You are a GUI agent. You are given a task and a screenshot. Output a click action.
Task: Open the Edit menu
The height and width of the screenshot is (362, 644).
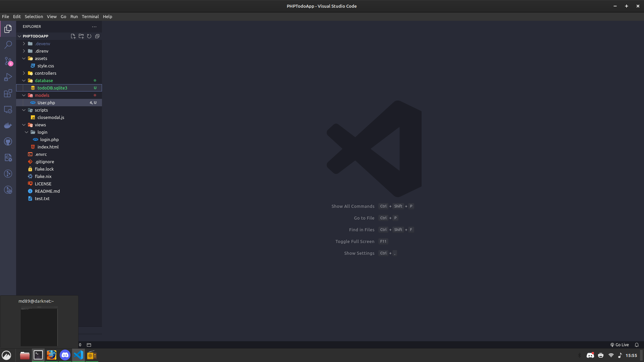pyautogui.click(x=17, y=16)
